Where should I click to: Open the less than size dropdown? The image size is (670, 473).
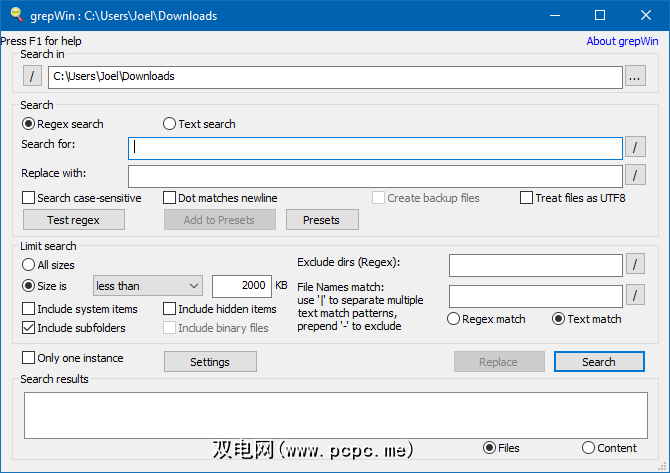tap(148, 286)
